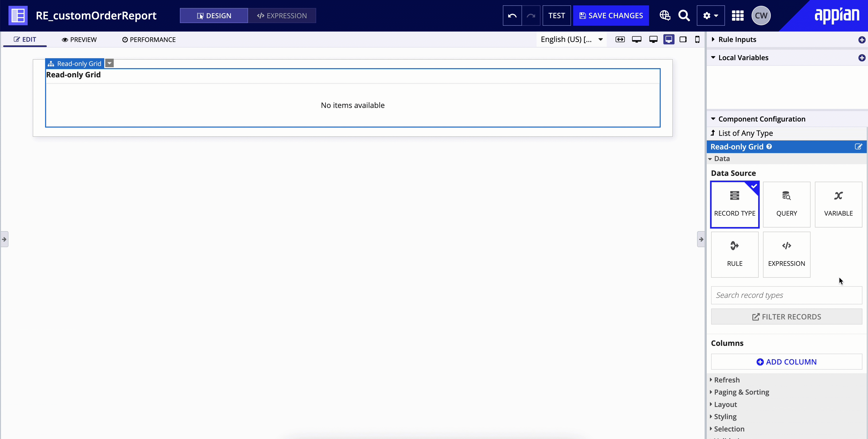This screenshot has width=868, height=439.
Task: Click the EDIT tab
Action: tap(25, 39)
